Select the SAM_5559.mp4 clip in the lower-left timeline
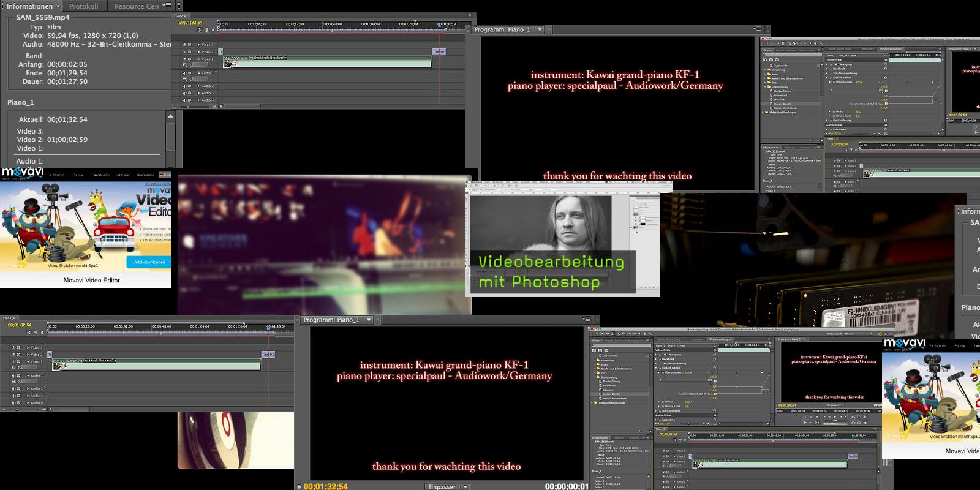The height and width of the screenshot is (490, 980). [156, 364]
